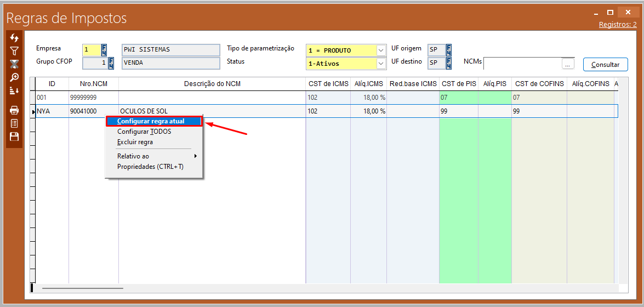This screenshot has height=307, width=644.
Task: Click the F4 lookup icon beside UF destino
Action: pos(448,63)
